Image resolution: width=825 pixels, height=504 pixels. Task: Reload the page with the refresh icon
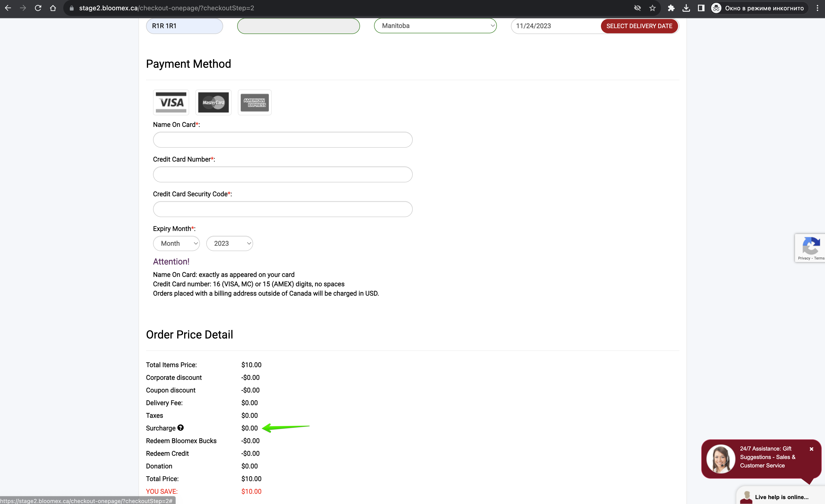(38, 8)
